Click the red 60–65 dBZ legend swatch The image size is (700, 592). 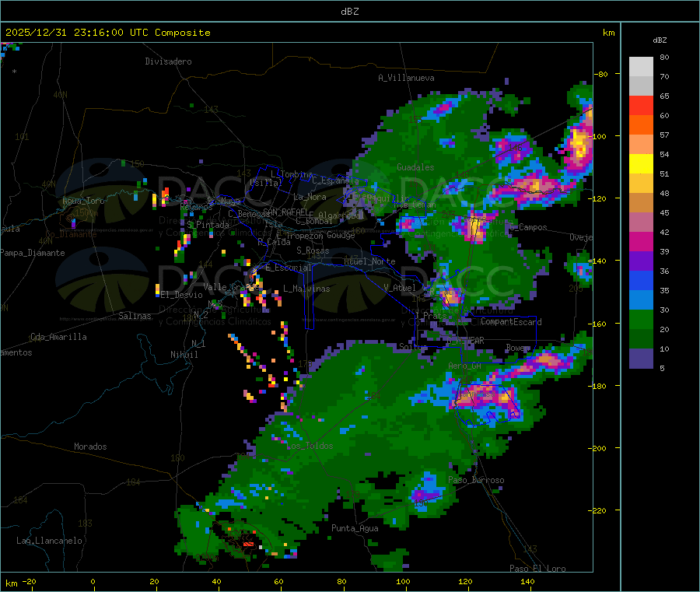641,105
